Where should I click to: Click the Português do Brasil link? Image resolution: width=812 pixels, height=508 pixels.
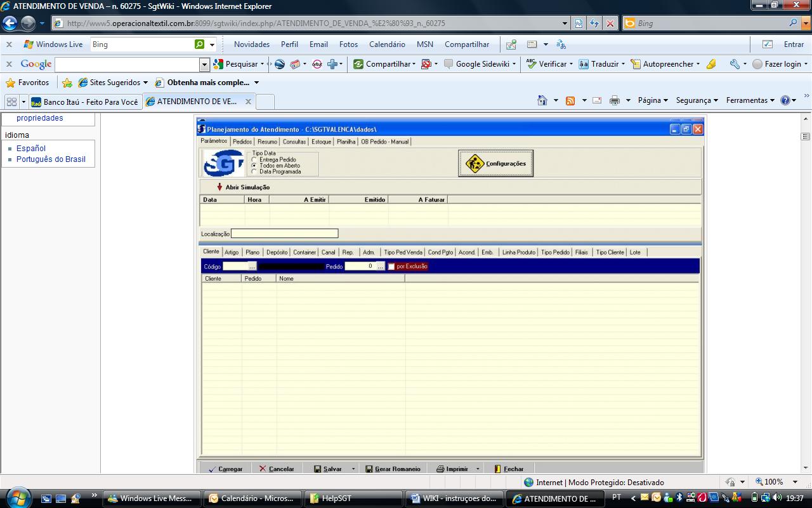pos(51,159)
